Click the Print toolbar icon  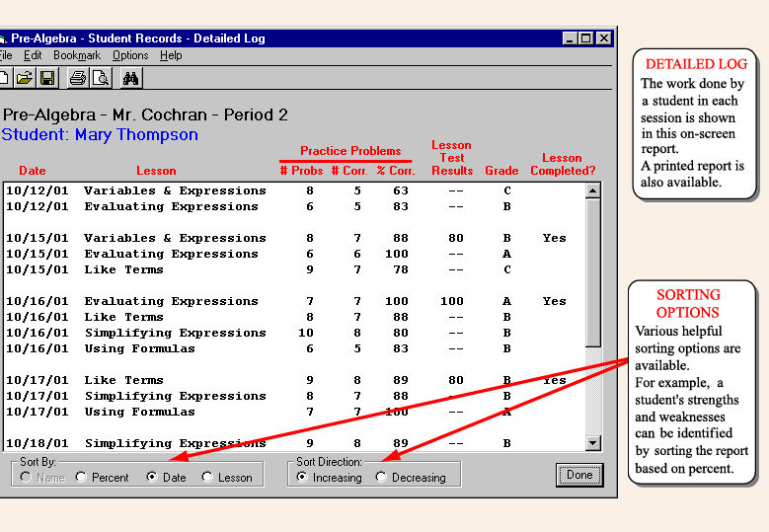click(78, 77)
